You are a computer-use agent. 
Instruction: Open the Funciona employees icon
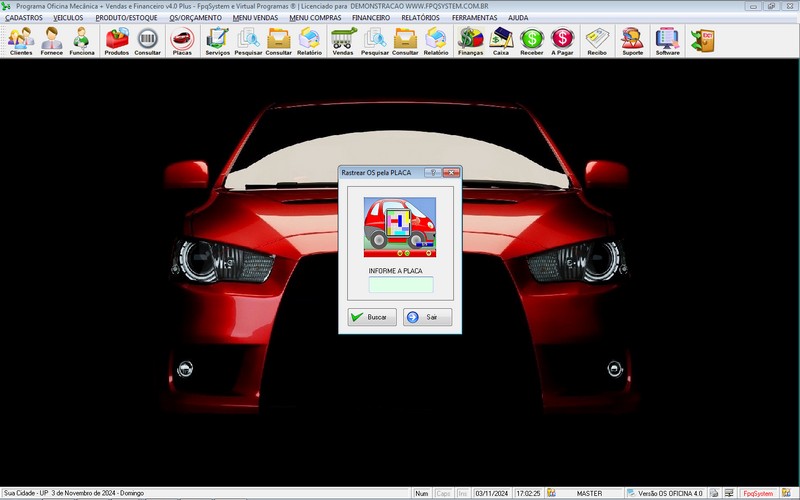(x=82, y=41)
